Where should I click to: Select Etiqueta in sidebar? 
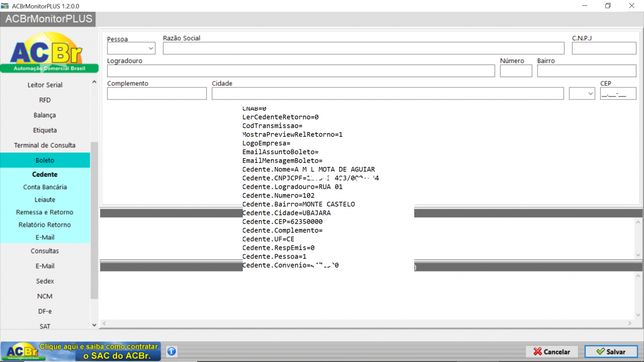45,130
